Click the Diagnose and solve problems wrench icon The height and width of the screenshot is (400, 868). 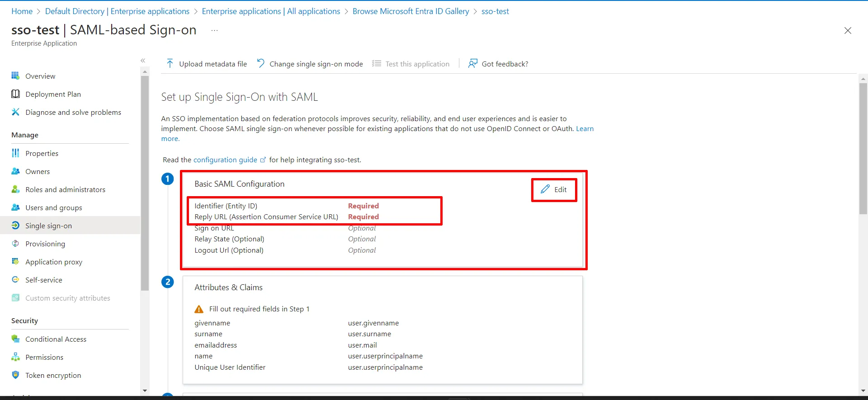[15, 112]
